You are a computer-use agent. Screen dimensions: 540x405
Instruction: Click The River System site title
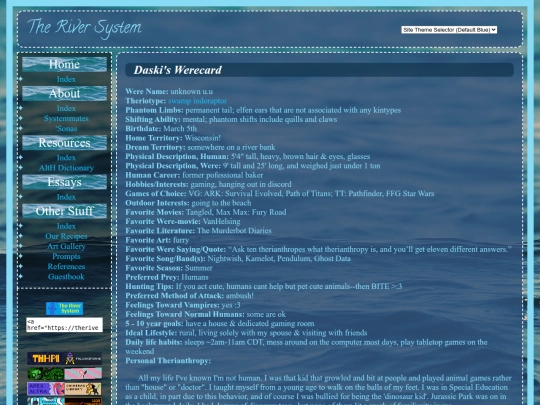point(84,28)
